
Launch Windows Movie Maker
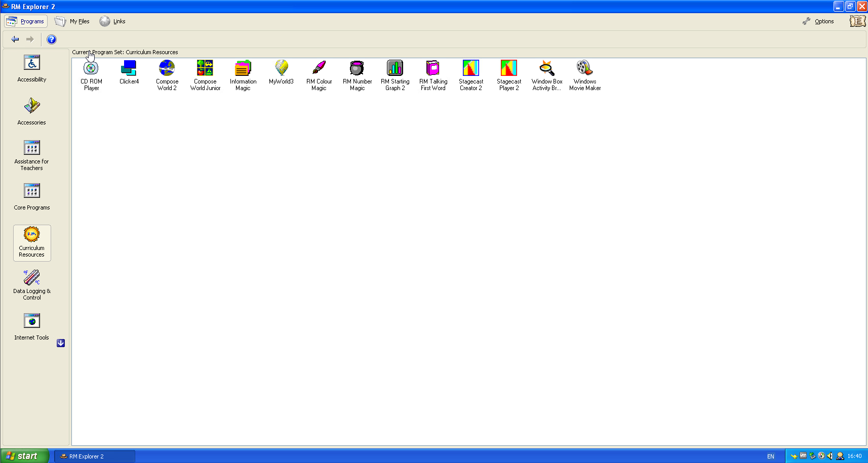click(x=585, y=75)
